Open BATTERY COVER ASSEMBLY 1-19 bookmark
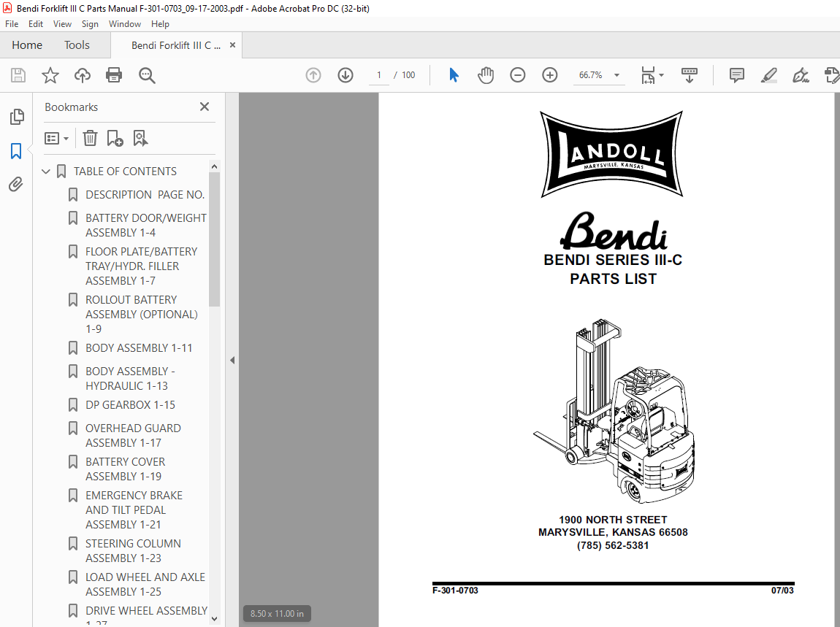This screenshot has width=840, height=627. point(126,469)
